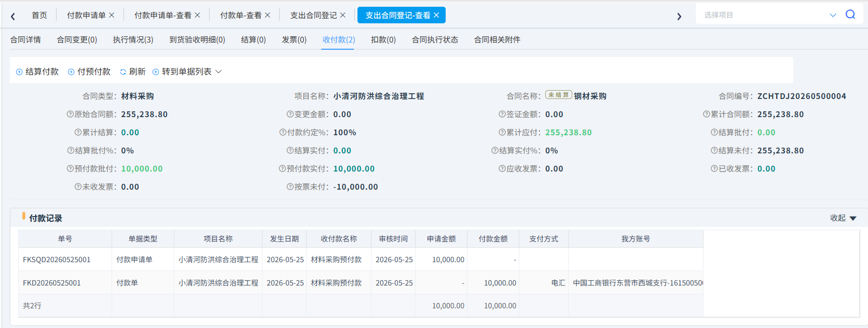Open the 合同执行状态 tab
Image resolution: width=868 pixels, height=328 pixels.
[435, 40]
